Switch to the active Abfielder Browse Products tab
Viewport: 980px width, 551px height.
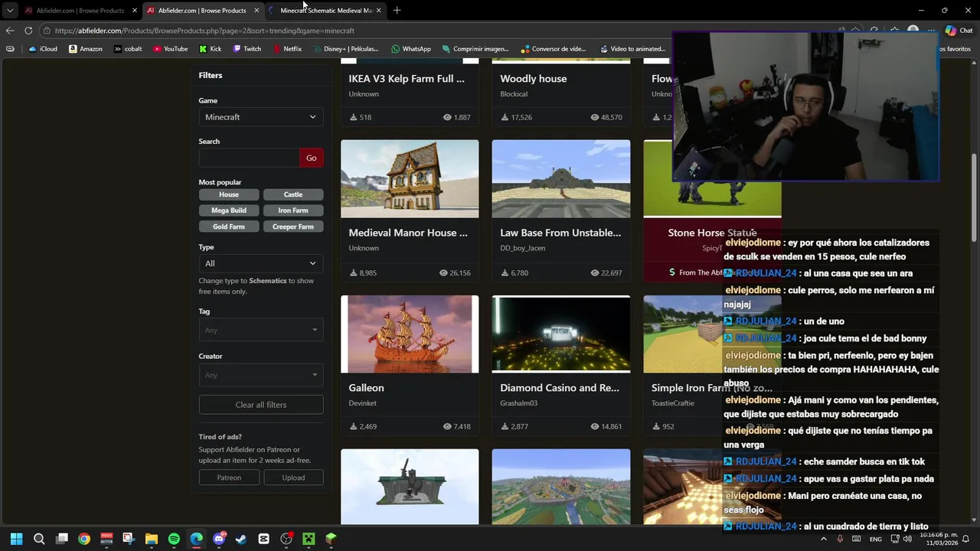[x=202, y=11]
